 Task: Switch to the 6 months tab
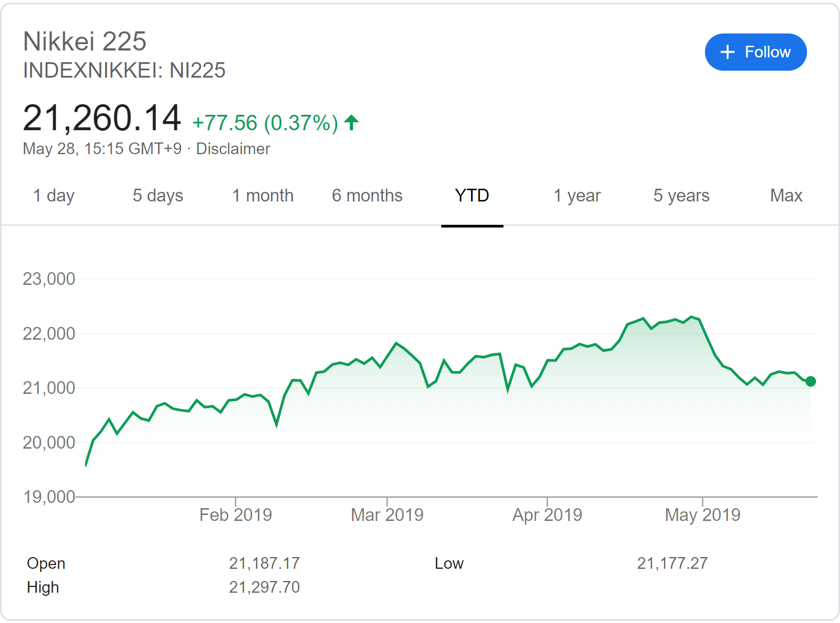(x=367, y=196)
